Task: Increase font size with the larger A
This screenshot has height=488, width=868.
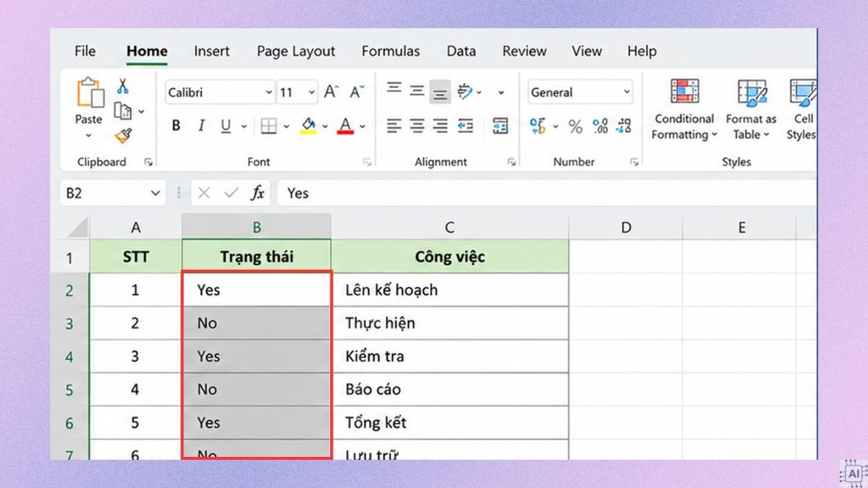Action: (x=331, y=92)
